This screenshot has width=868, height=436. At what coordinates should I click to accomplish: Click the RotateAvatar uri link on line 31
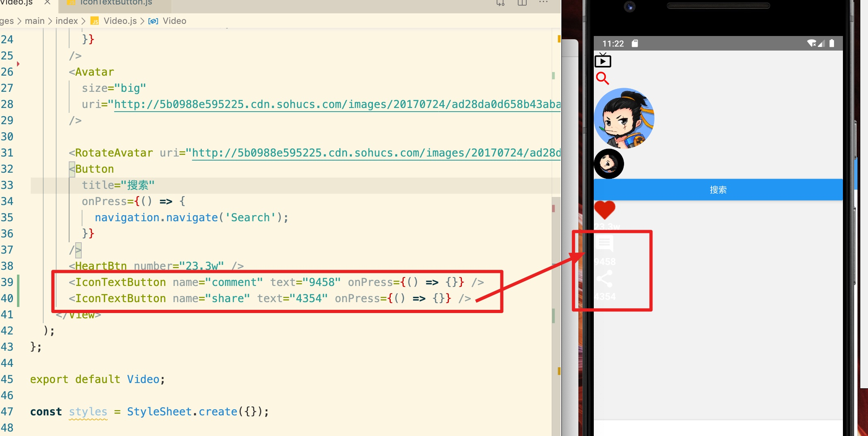pyautogui.click(x=376, y=153)
